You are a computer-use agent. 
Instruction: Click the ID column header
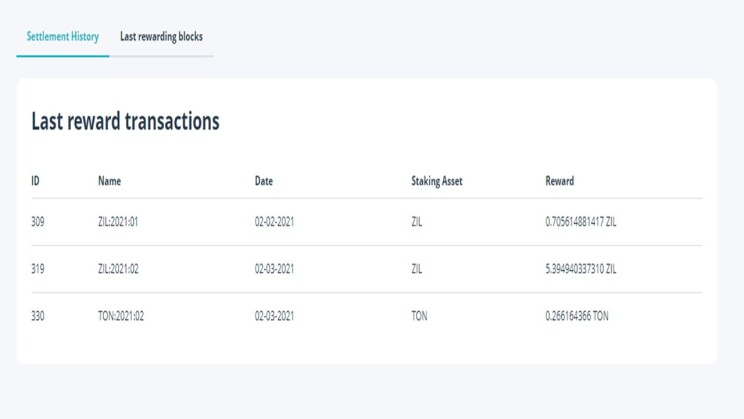tap(35, 181)
